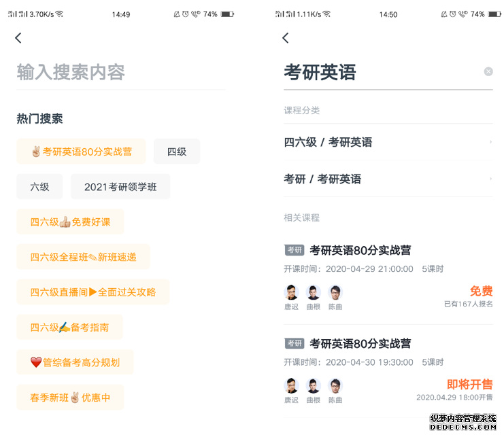Image resolution: width=504 pixels, height=437 pixels.
Task: Open 四六级备考指南 tag
Action: pyautogui.click(x=70, y=327)
